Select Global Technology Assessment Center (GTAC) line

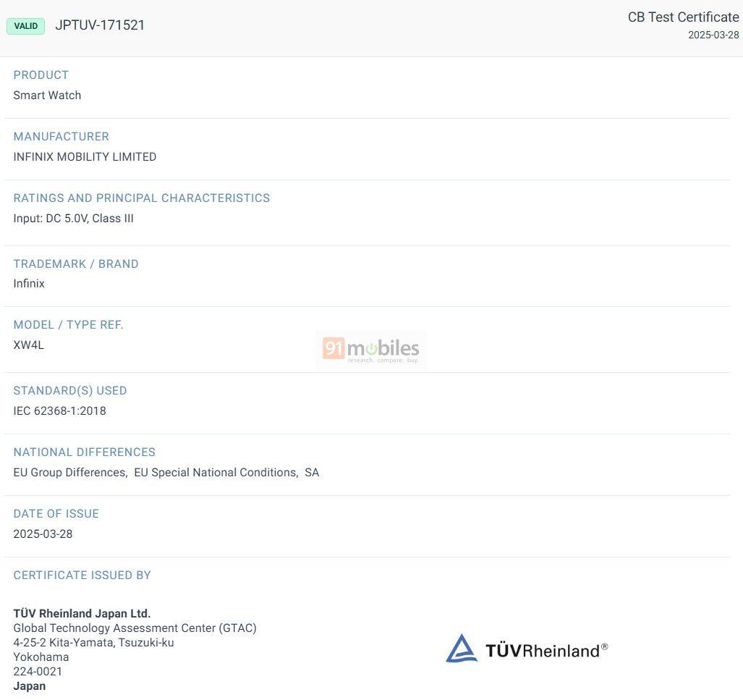click(135, 628)
